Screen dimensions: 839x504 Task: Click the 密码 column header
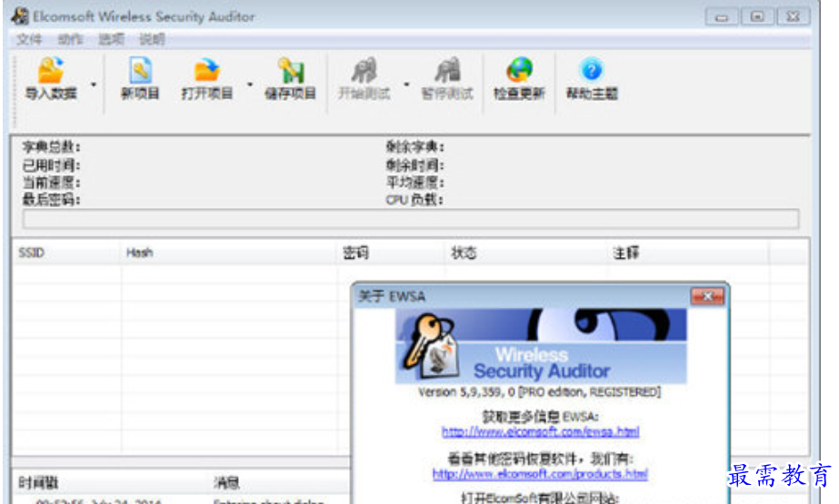point(392,252)
